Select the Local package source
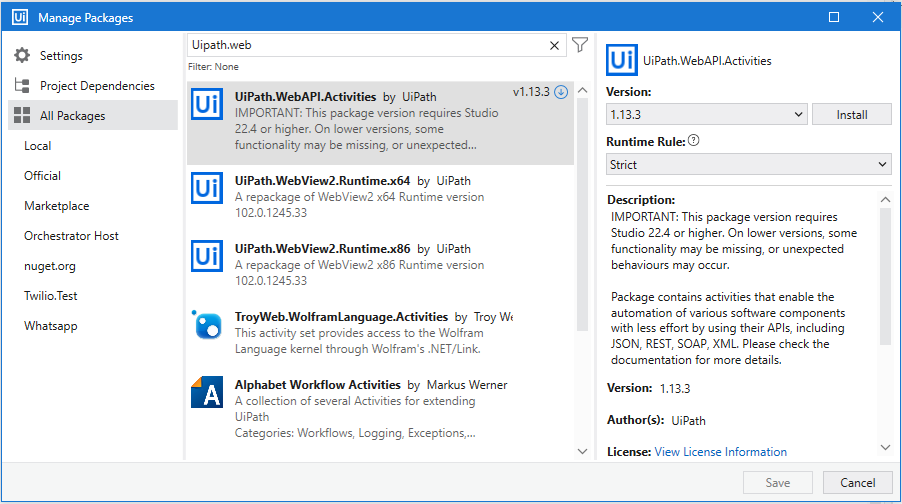902x504 pixels. [x=37, y=146]
